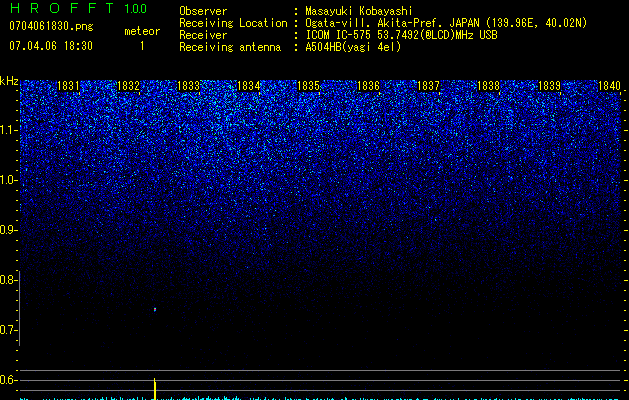Click the 1840 time marker

click(x=609, y=86)
